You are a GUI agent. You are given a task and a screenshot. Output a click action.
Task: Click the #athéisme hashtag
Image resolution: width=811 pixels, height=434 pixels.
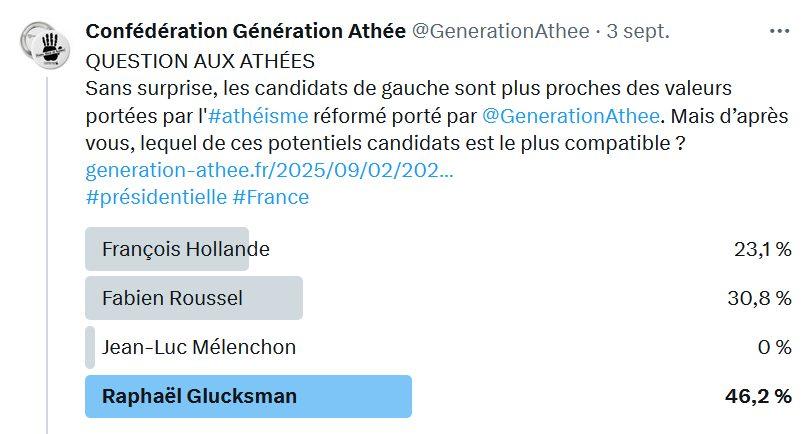[x=263, y=114]
